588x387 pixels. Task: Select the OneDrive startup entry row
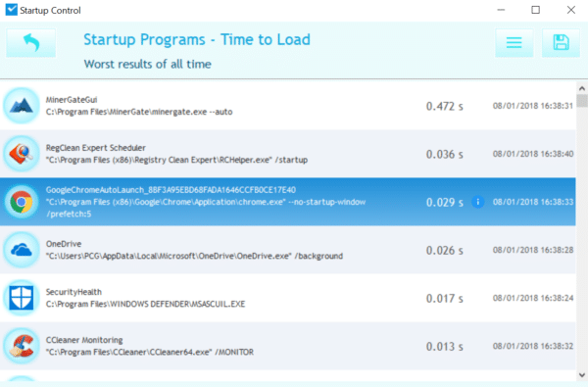(x=287, y=250)
